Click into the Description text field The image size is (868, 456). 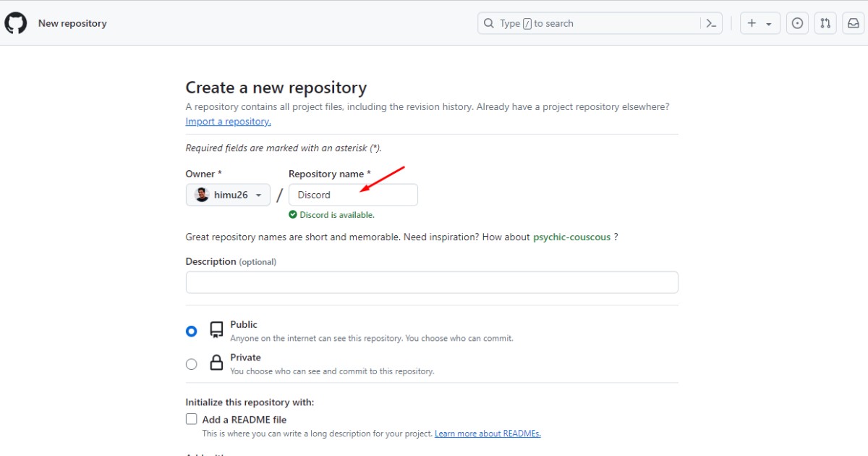click(x=432, y=282)
